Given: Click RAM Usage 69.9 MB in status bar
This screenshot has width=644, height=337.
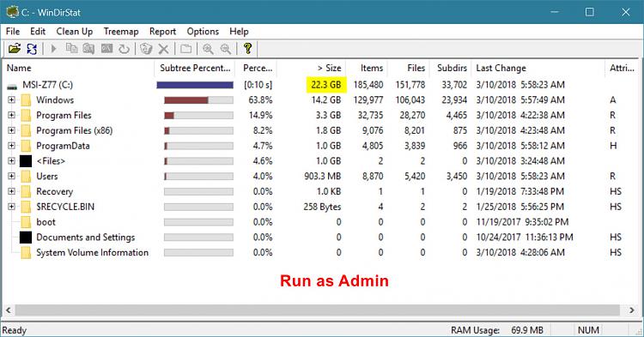Looking at the screenshot, I should pos(497,330).
